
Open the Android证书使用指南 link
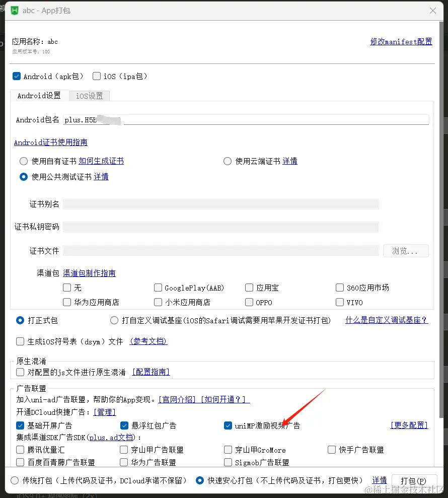[x=50, y=143]
